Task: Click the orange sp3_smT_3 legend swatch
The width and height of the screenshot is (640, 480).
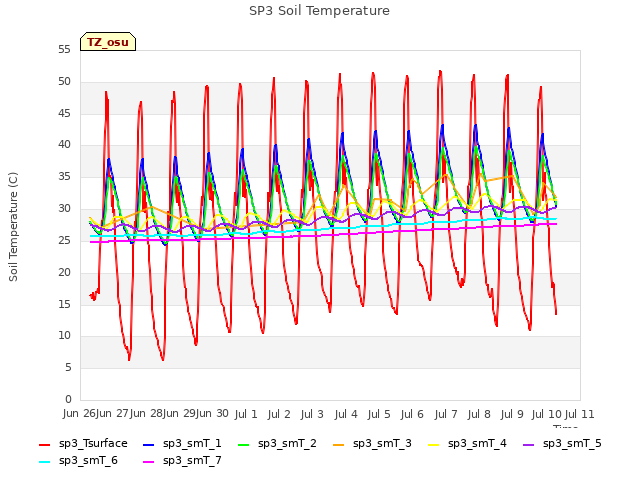Action: point(338,444)
